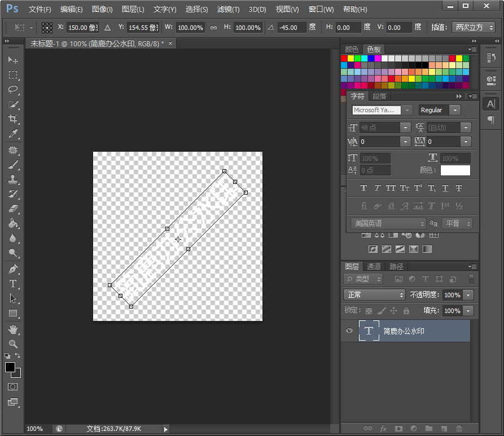Select the Zoom tool

click(13, 343)
